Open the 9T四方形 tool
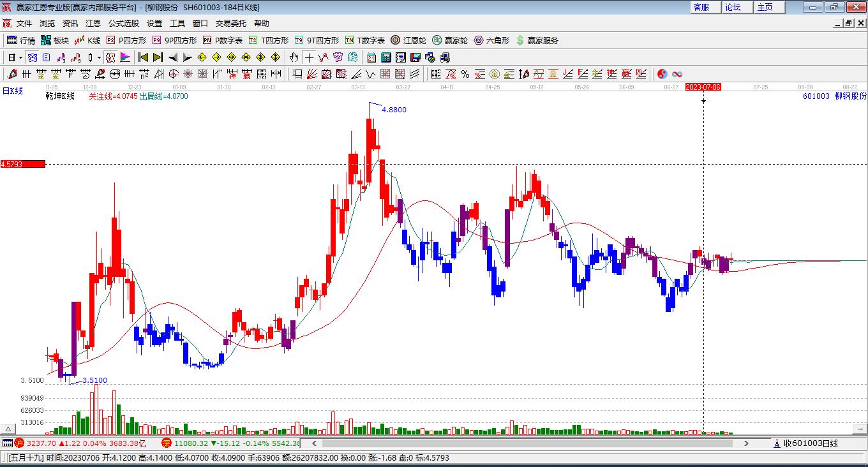868x467 pixels. tap(317, 40)
